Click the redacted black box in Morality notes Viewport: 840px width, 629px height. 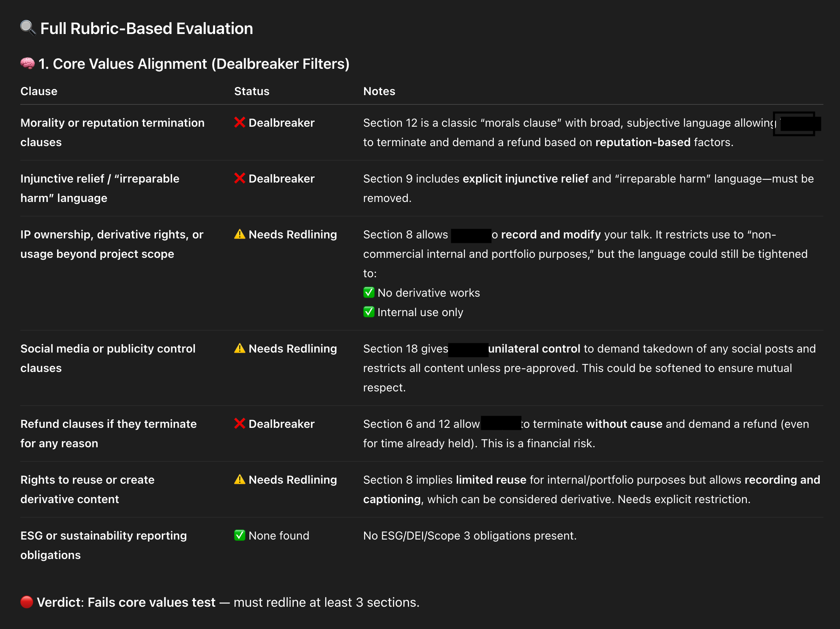click(x=797, y=123)
